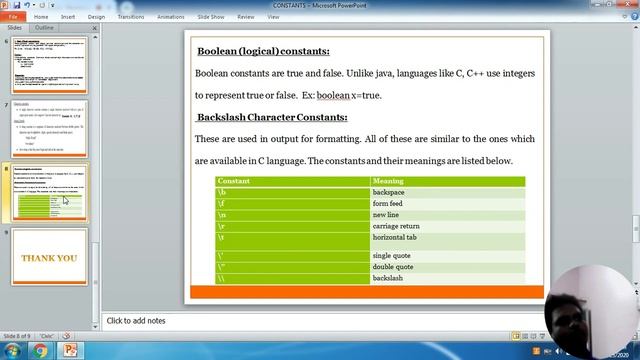
Task: Click slide pane scroll up arrow
Action: 96,37
